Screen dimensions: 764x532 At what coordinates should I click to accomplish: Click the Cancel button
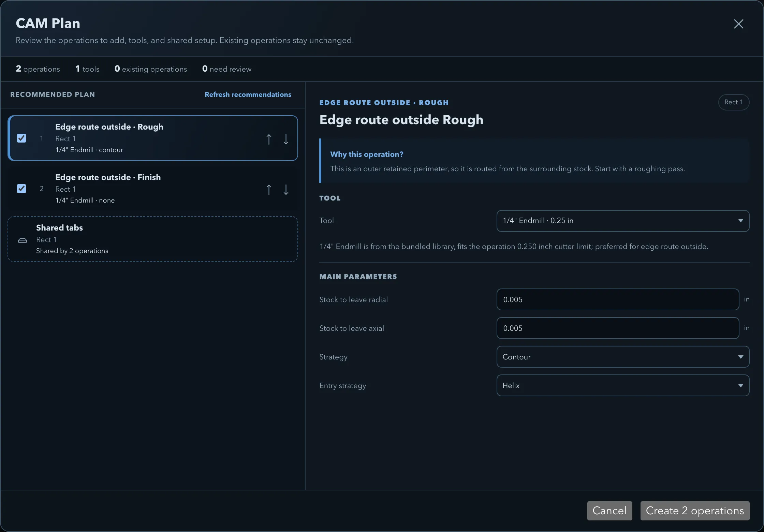[609, 511]
